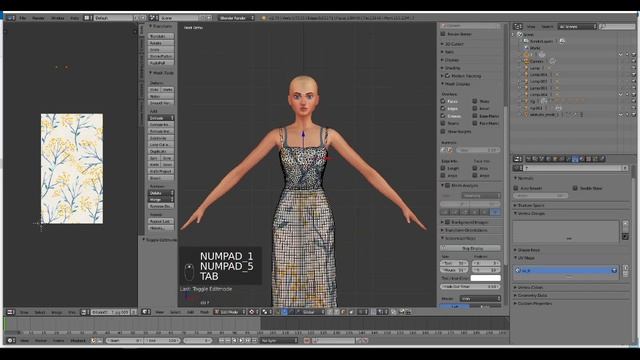The image size is (640, 360).
Task: Open the Render menu in top bar
Action: [x=38, y=18]
